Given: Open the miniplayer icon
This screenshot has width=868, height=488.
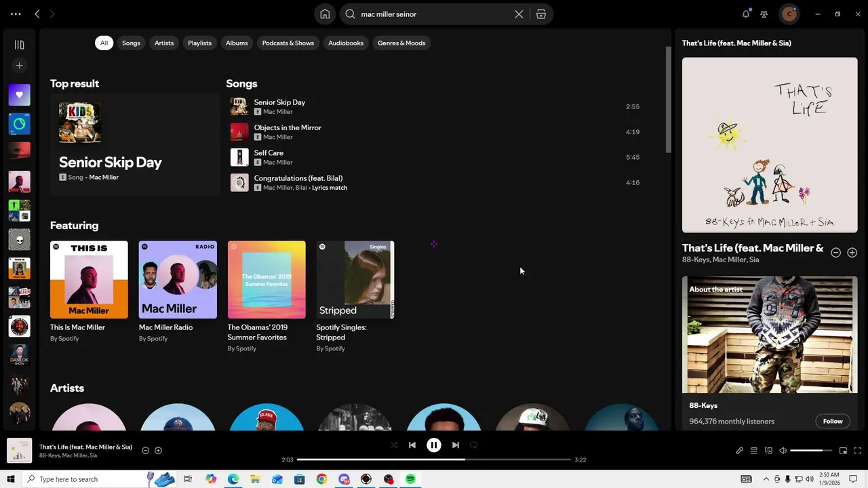Looking at the screenshot, I should tap(843, 451).
